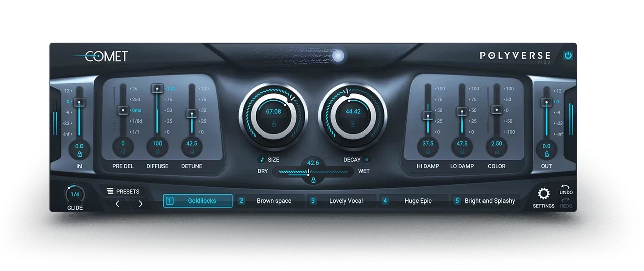Toggle the Polyverse power bypass button

pyautogui.click(x=568, y=56)
